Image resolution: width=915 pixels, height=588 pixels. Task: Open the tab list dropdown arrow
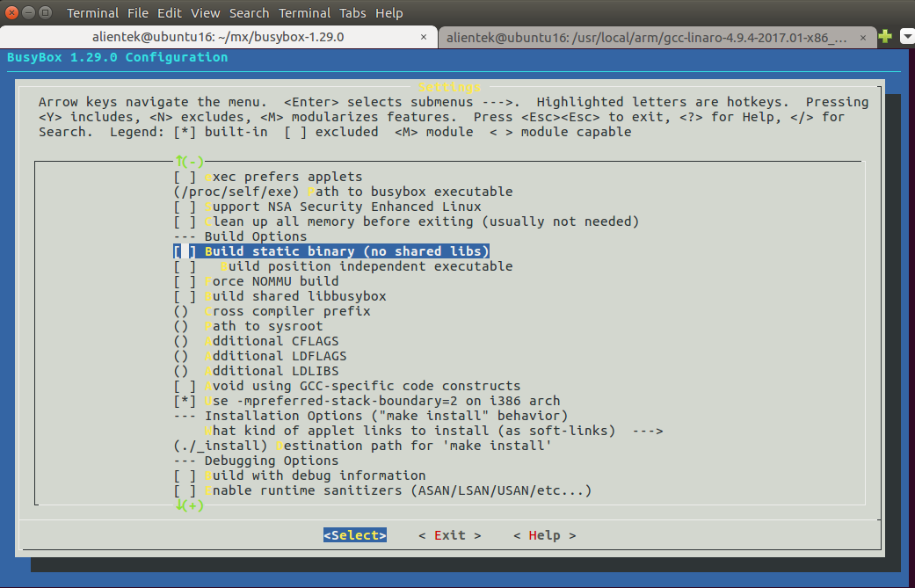pyautogui.click(x=907, y=37)
